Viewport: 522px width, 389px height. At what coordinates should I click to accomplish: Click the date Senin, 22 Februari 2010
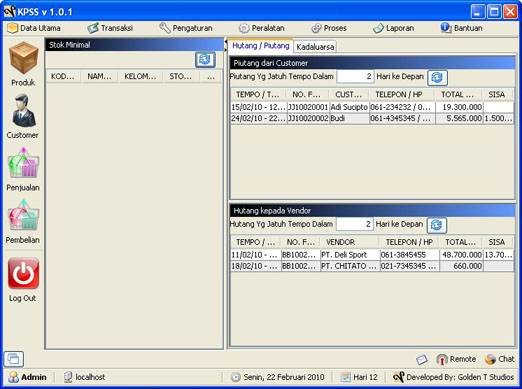click(284, 377)
